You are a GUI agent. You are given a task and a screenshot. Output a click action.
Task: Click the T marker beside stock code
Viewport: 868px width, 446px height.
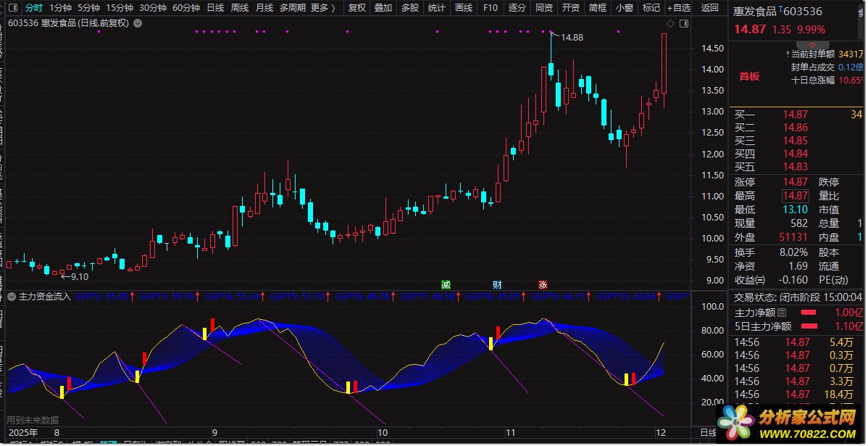[781, 8]
